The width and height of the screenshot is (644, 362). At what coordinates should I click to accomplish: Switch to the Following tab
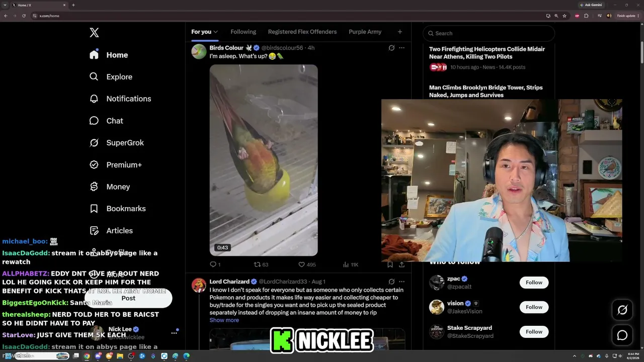click(243, 32)
